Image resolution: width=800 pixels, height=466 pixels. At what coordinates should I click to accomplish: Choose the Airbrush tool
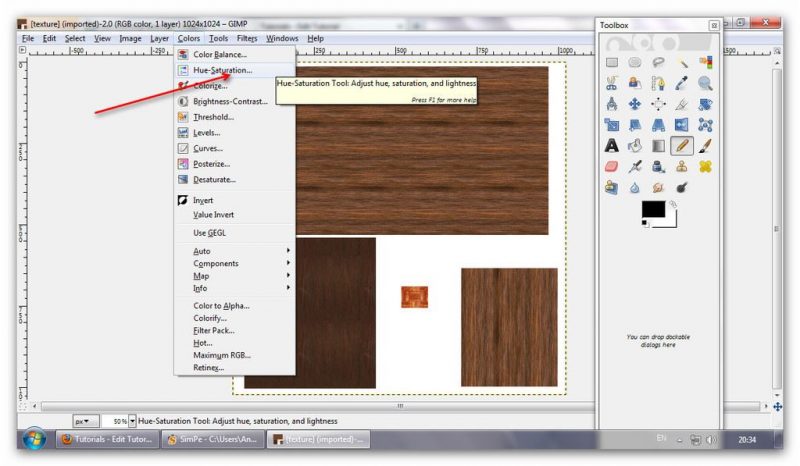tap(635, 167)
